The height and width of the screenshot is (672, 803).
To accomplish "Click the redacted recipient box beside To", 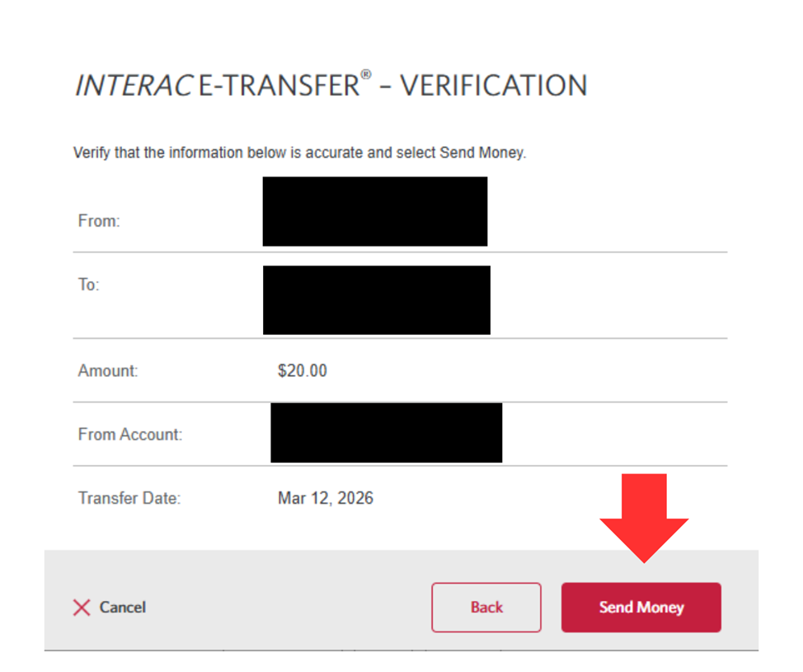I will [x=376, y=300].
